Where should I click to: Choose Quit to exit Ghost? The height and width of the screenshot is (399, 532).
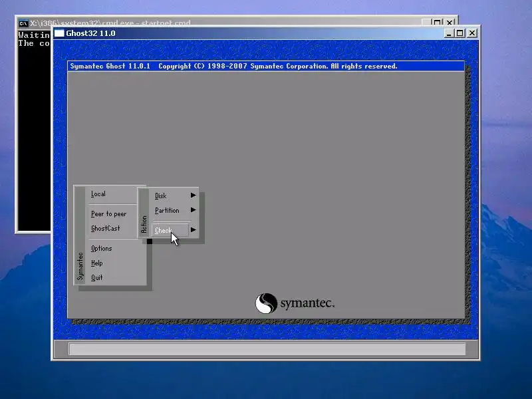tap(96, 277)
